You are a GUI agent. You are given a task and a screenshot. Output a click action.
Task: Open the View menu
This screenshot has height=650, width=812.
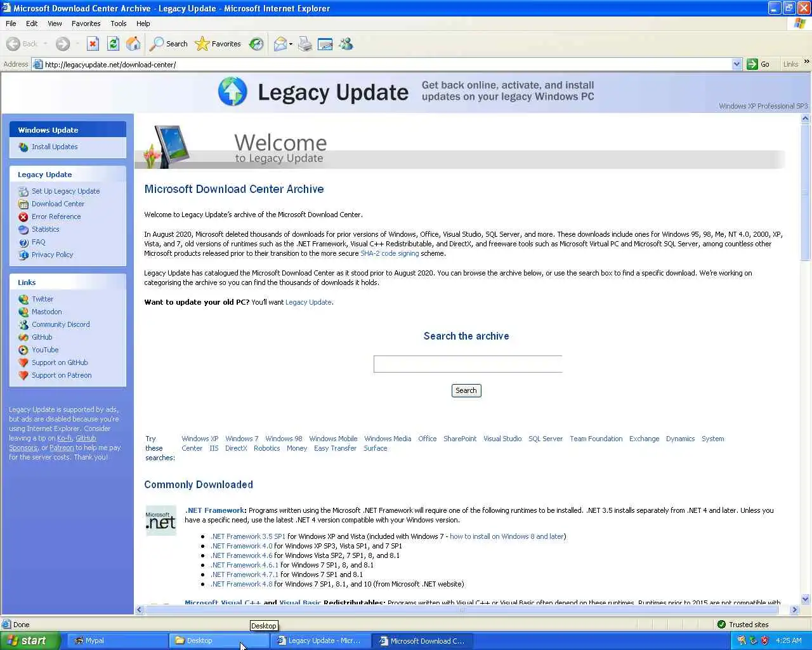[x=55, y=23]
